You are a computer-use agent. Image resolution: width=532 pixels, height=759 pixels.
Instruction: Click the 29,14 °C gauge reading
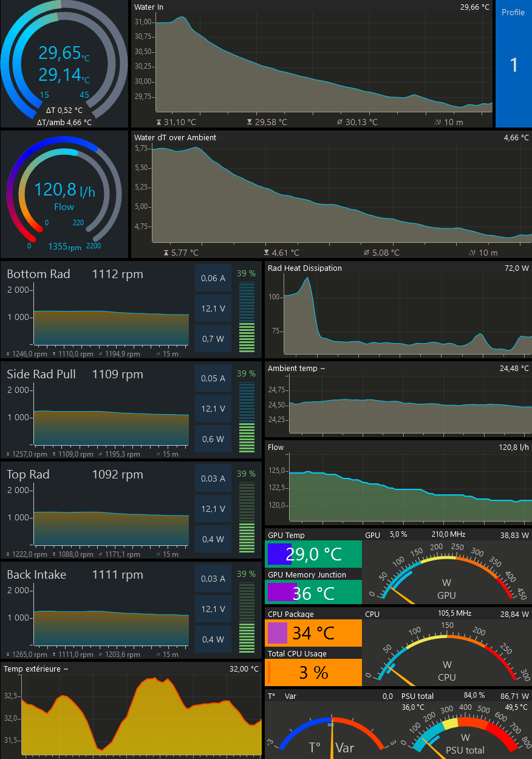click(x=64, y=75)
